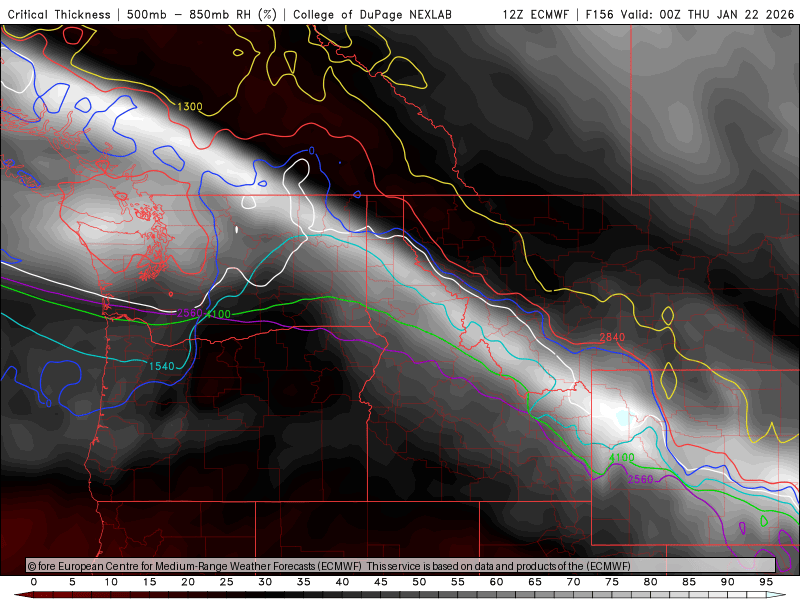
Task: Select the colorbar tick label "25"
Action: pyautogui.click(x=227, y=582)
